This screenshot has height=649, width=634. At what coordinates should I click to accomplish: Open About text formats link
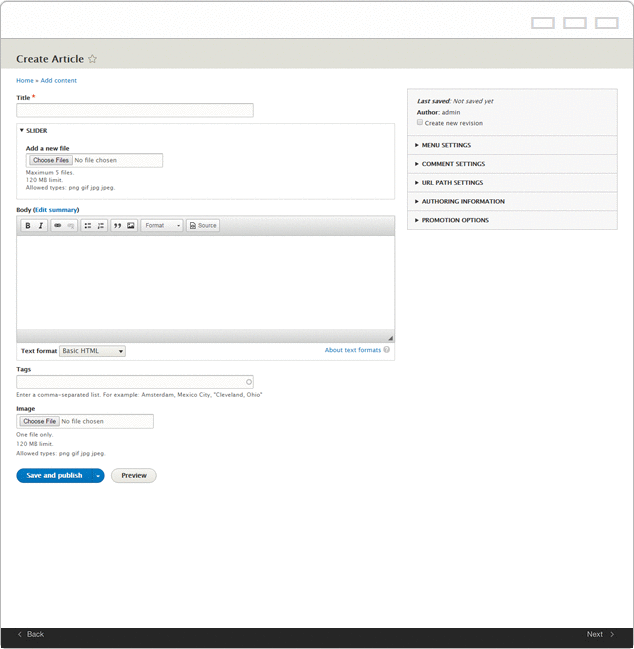(x=353, y=350)
